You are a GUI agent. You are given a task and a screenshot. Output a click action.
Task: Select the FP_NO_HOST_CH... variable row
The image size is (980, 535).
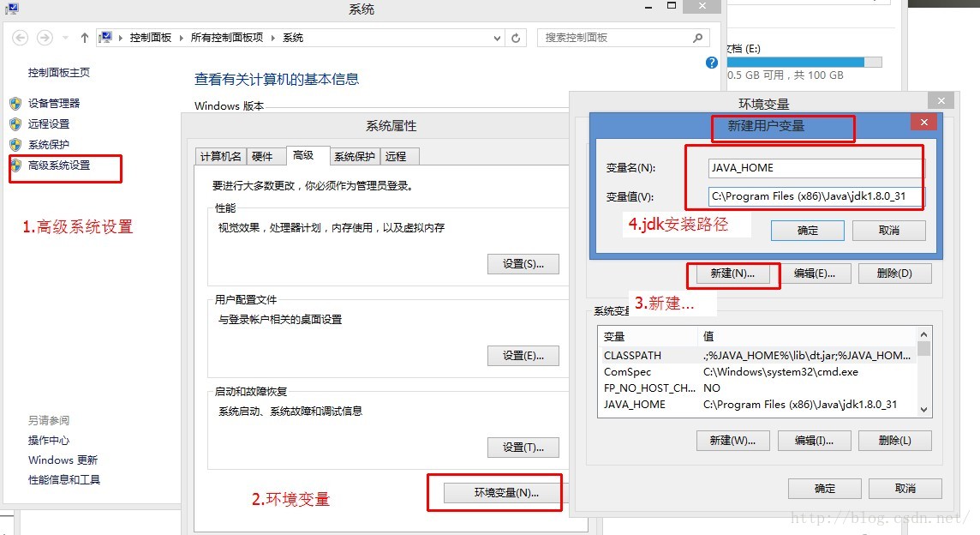(x=757, y=388)
